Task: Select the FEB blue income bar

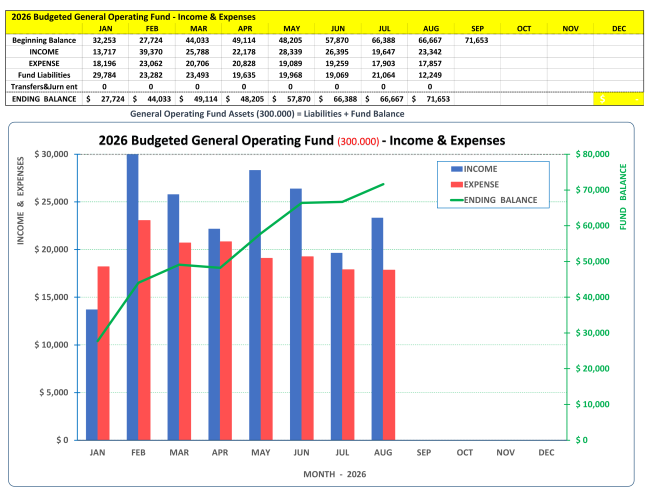Action: click(133, 297)
